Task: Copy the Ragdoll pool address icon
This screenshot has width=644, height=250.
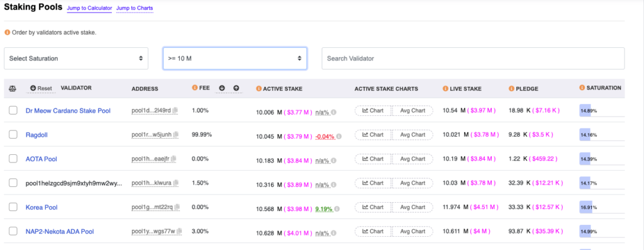Action: tap(176, 135)
